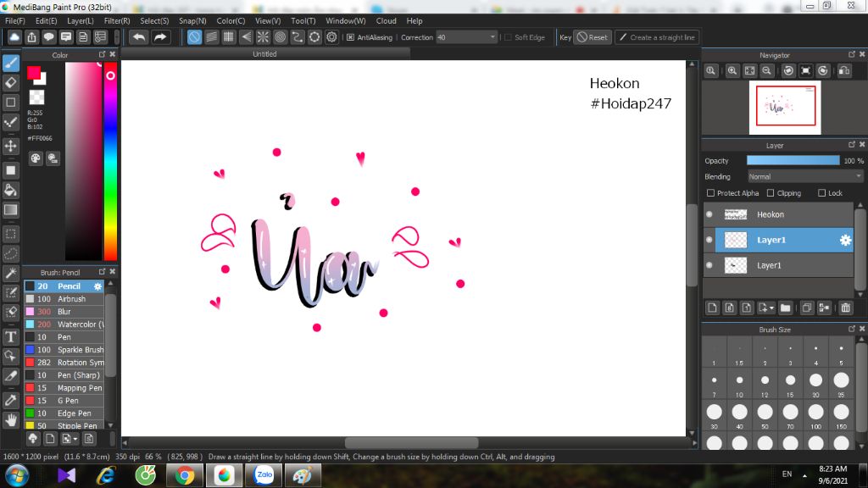Image resolution: width=868 pixels, height=488 pixels.
Task: Enable the Clipping checkbox
Action: coord(771,193)
